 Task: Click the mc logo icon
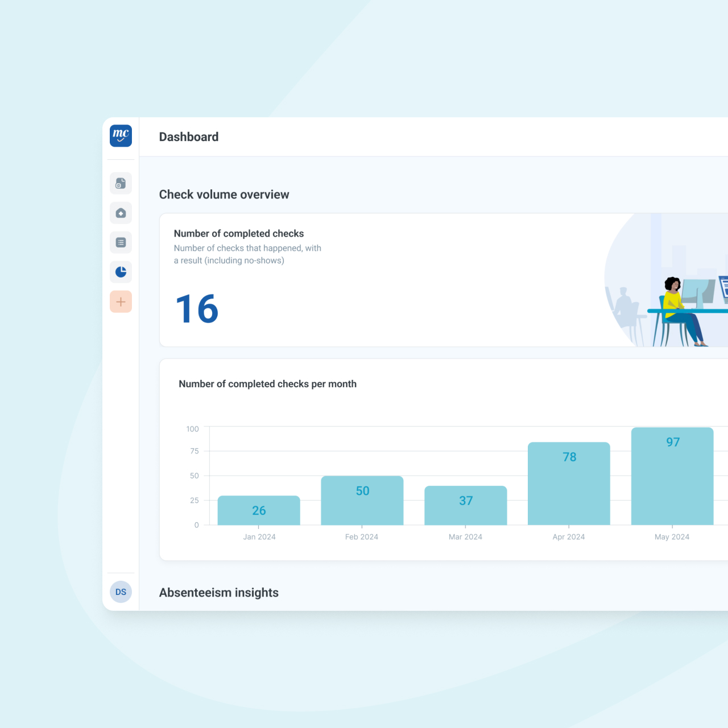tap(121, 135)
